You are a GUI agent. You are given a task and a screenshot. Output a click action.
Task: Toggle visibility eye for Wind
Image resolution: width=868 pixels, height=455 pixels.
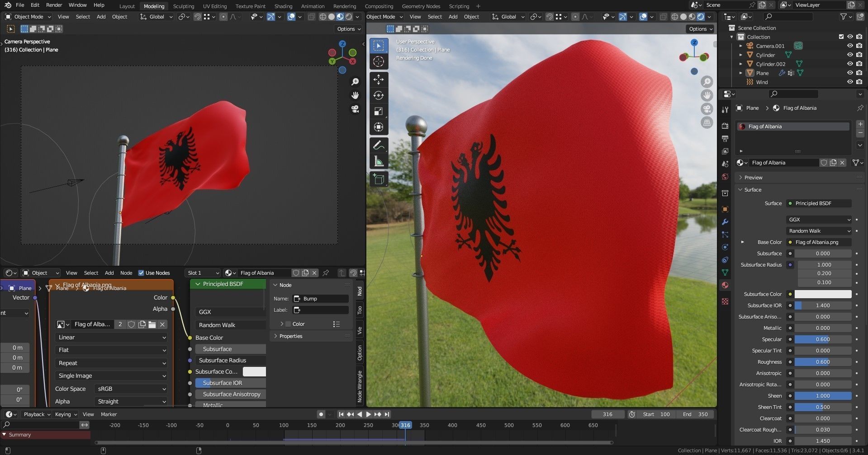pyautogui.click(x=850, y=82)
